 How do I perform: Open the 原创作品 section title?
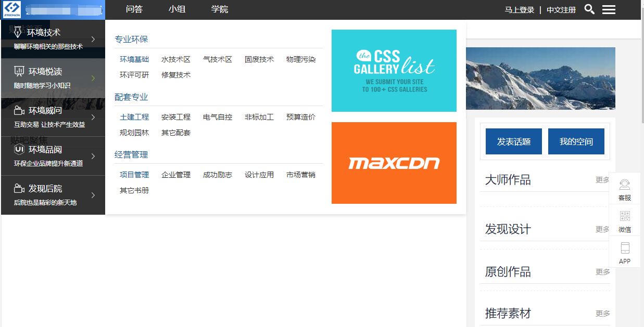click(508, 272)
